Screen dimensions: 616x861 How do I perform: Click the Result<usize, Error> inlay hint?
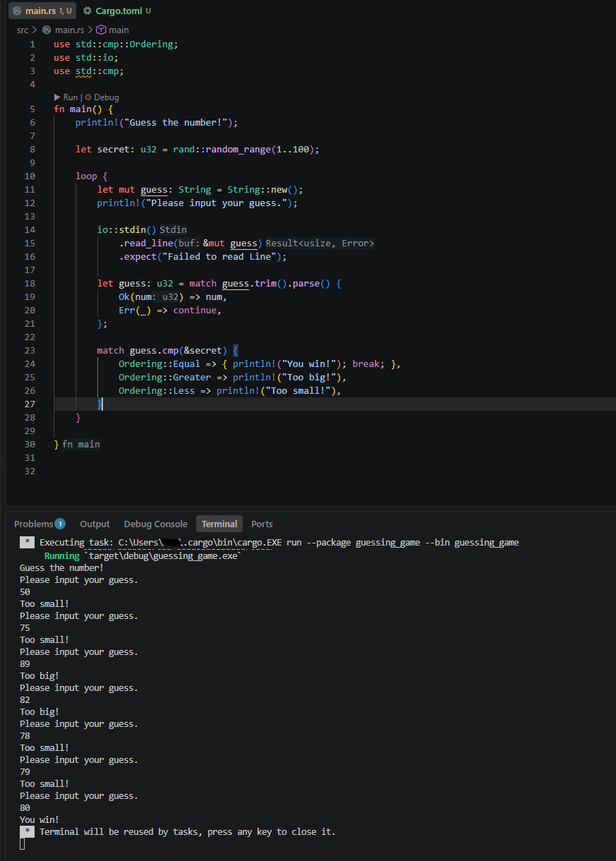(320, 243)
